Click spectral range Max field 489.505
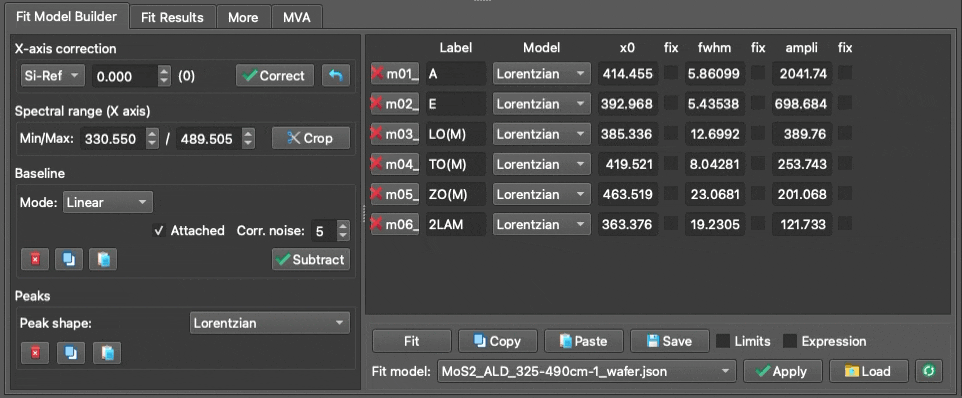Image resolution: width=962 pixels, height=398 pixels. click(x=209, y=139)
